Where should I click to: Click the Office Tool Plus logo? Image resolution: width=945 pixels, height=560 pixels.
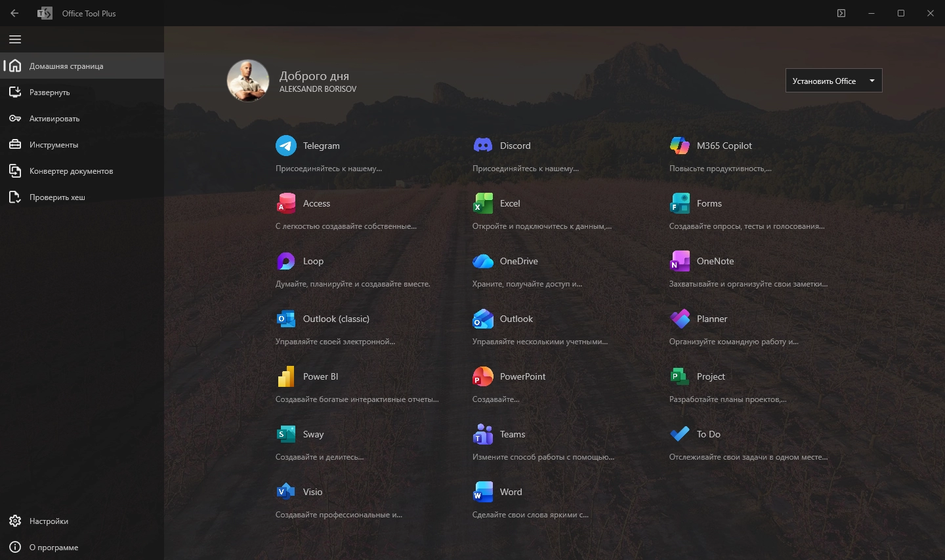(45, 13)
